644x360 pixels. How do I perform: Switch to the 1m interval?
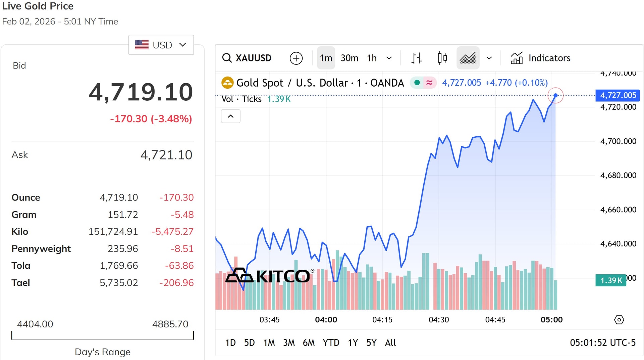(x=326, y=58)
